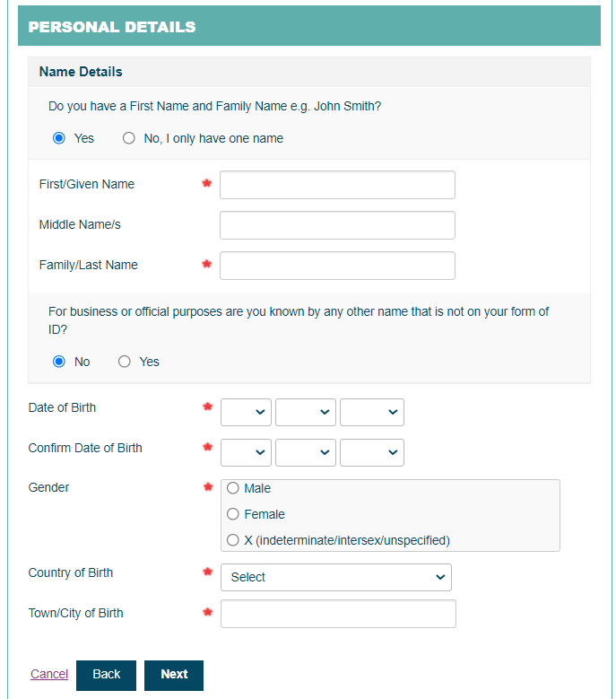Expand last Confirm Date of Birth dropdown
The image size is (616, 699).
point(371,452)
